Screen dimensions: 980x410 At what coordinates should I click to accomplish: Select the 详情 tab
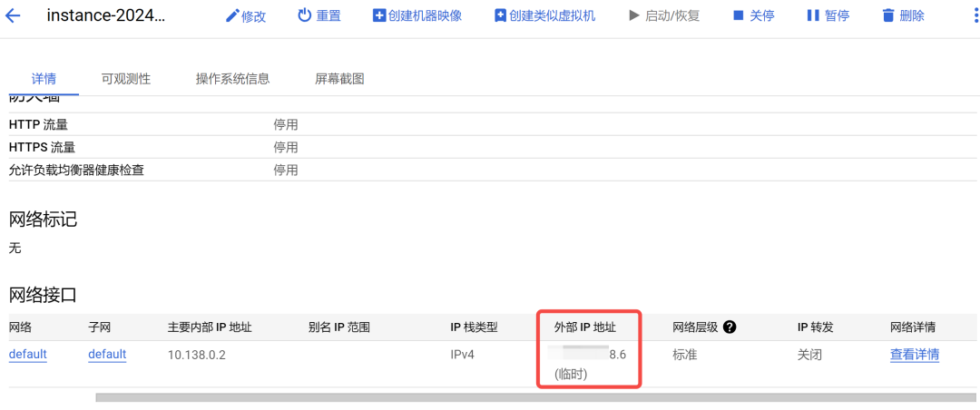44,79
